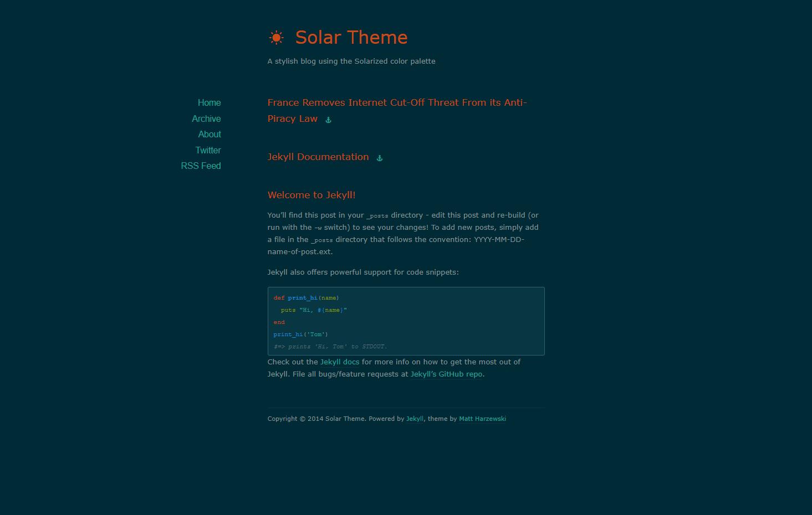812x515 pixels.
Task: Open the Home navigation link
Action: pyautogui.click(x=209, y=102)
